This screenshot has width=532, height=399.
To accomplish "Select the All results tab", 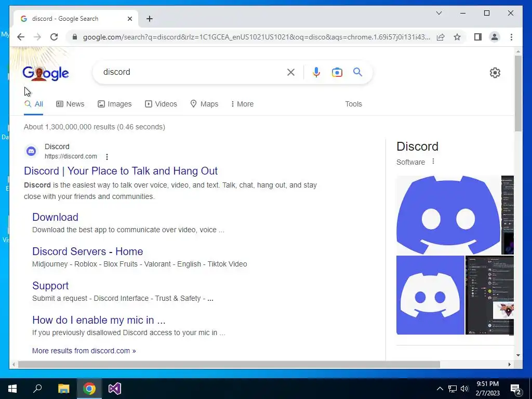I will click(34, 104).
